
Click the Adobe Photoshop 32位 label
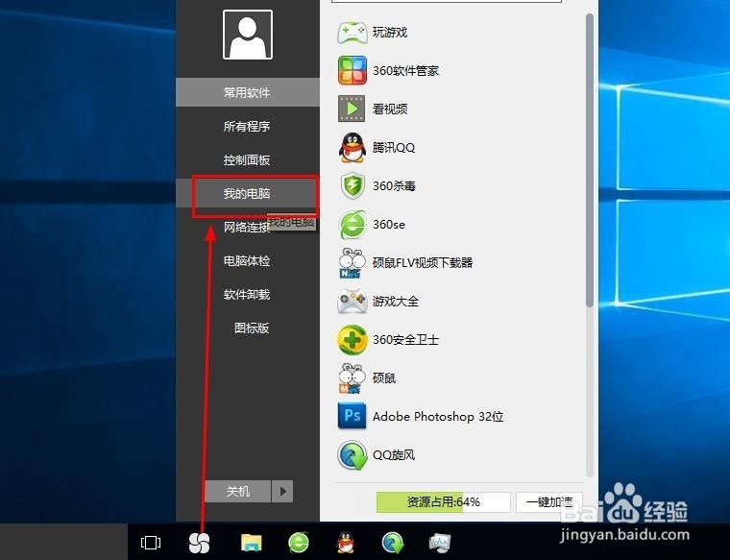pyautogui.click(x=438, y=416)
